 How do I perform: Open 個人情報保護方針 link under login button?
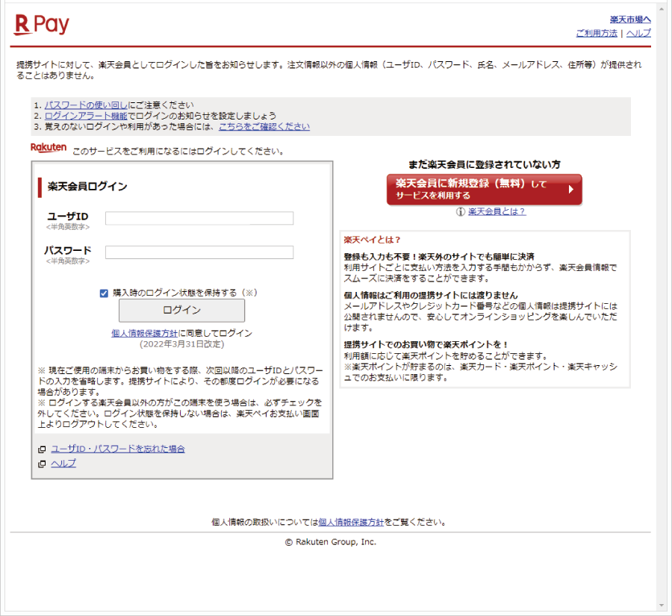tap(144, 333)
